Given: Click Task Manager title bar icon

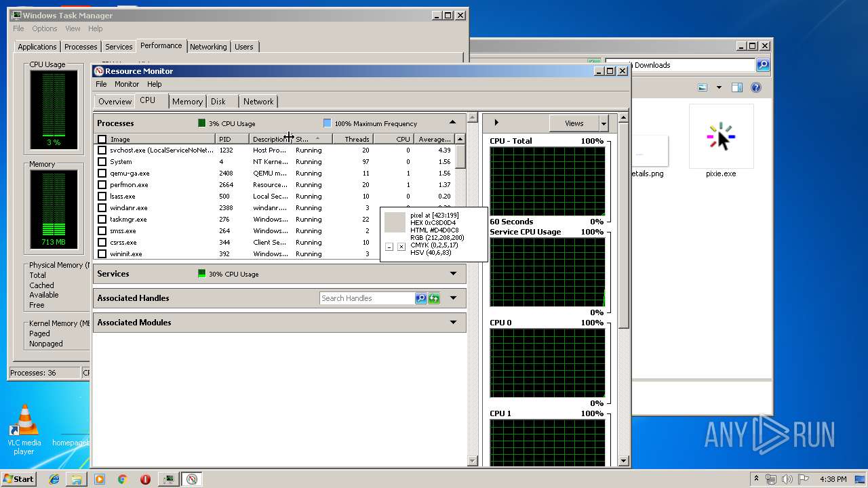Looking at the screenshot, I should pos(16,15).
